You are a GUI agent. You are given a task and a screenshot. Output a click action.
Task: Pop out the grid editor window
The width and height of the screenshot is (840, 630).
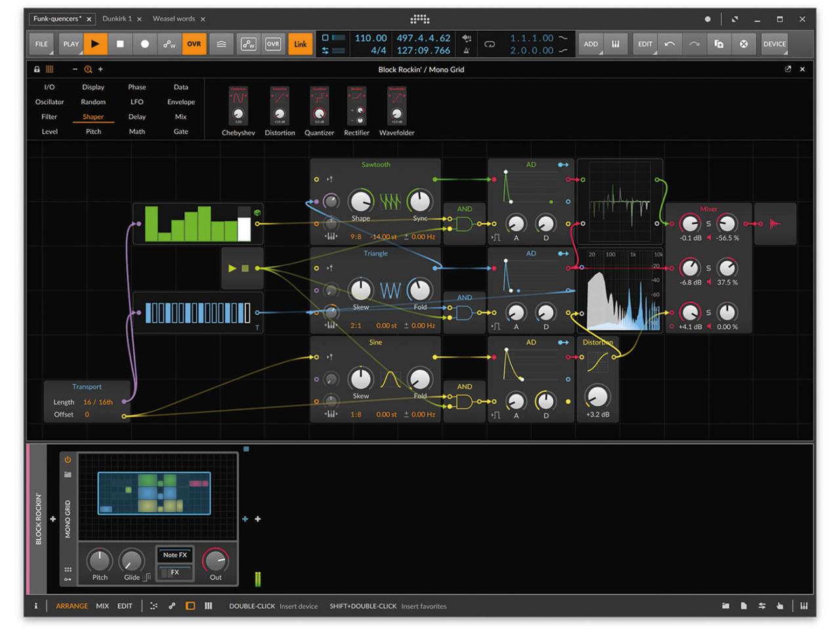[x=787, y=69]
